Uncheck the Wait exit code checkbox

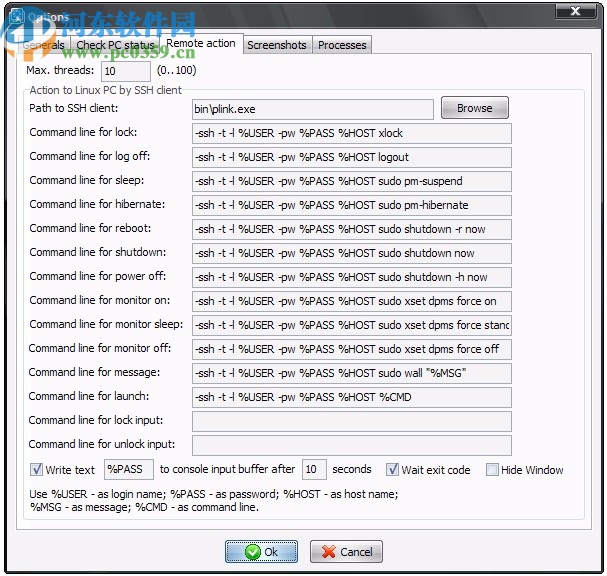coord(392,470)
